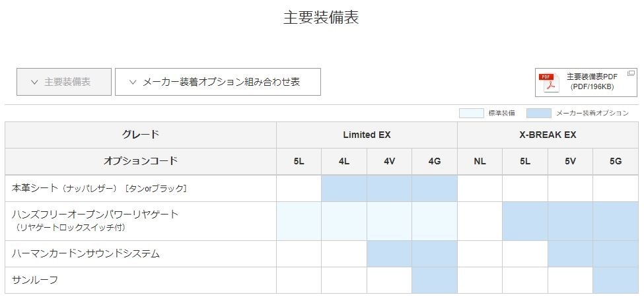The width and height of the screenshot is (644, 299).
Task: Click the X-BREAK EX grade header
Action: pyautogui.click(x=548, y=135)
